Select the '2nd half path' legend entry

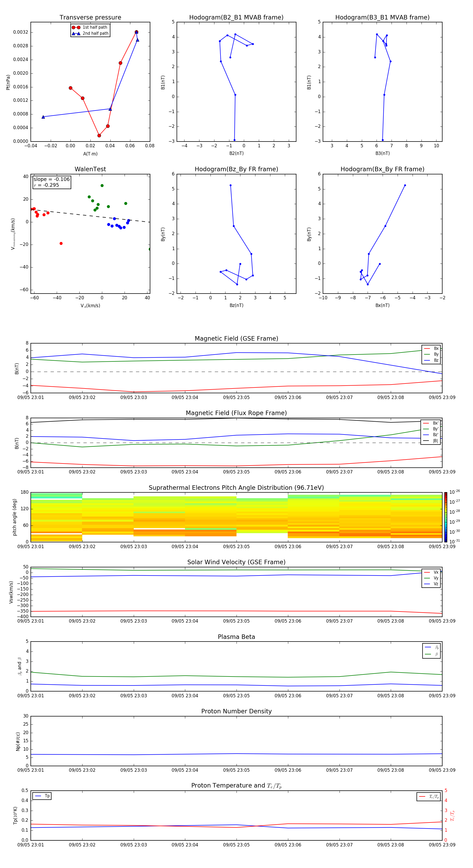[90, 33]
